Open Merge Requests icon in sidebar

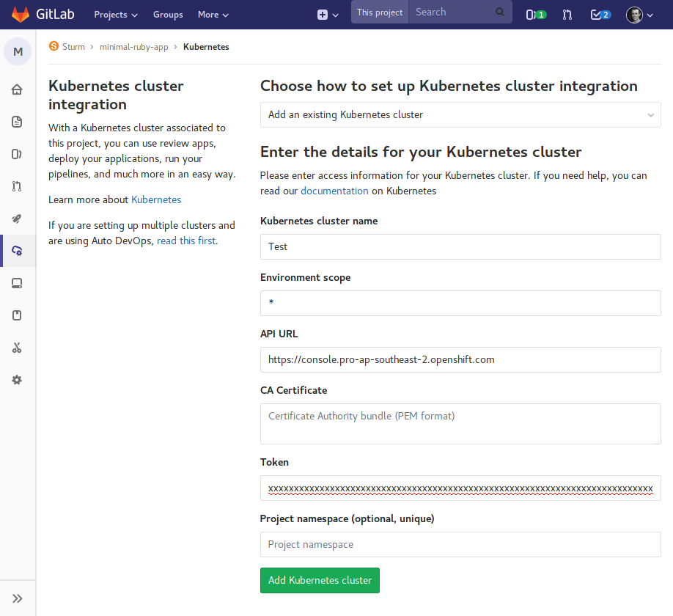click(x=16, y=186)
